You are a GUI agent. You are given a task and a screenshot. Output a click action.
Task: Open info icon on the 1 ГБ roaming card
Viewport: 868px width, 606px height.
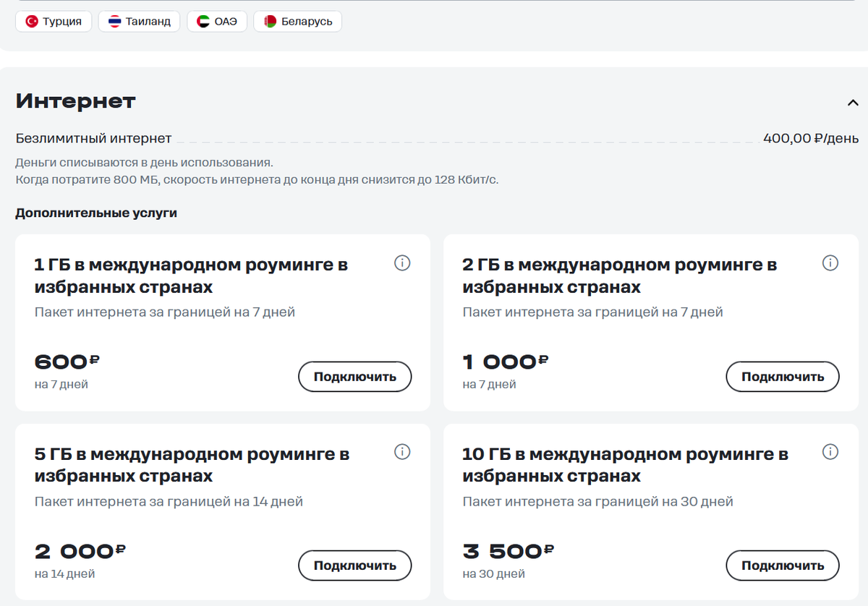[x=403, y=264]
